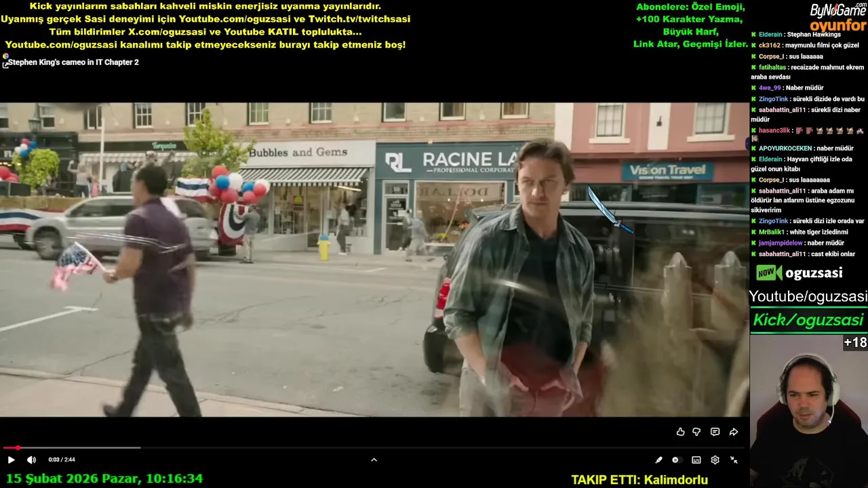The width and height of the screenshot is (868, 488).
Task: Click chat username hasanc3lik
Action: pos(774,130)
